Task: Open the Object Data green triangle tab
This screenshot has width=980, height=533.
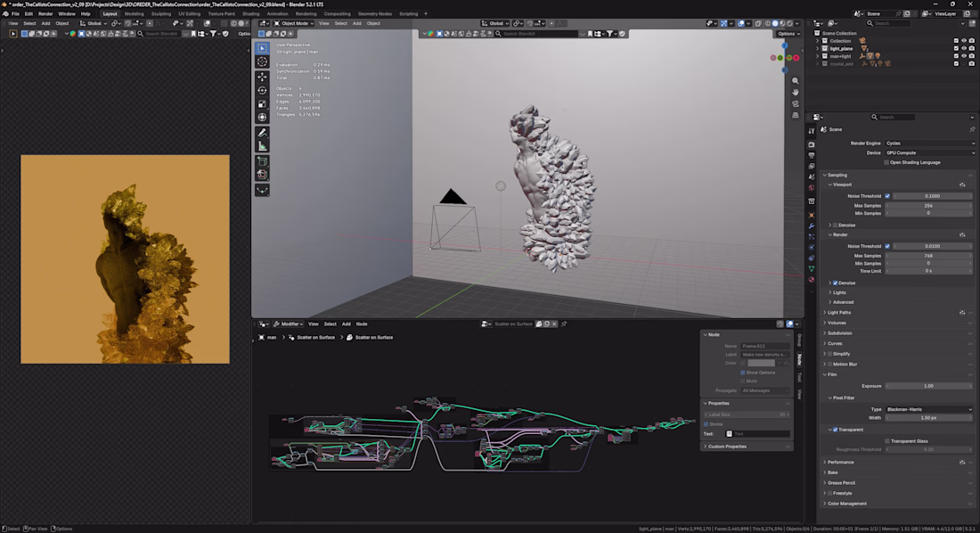Action: [812, 269]
